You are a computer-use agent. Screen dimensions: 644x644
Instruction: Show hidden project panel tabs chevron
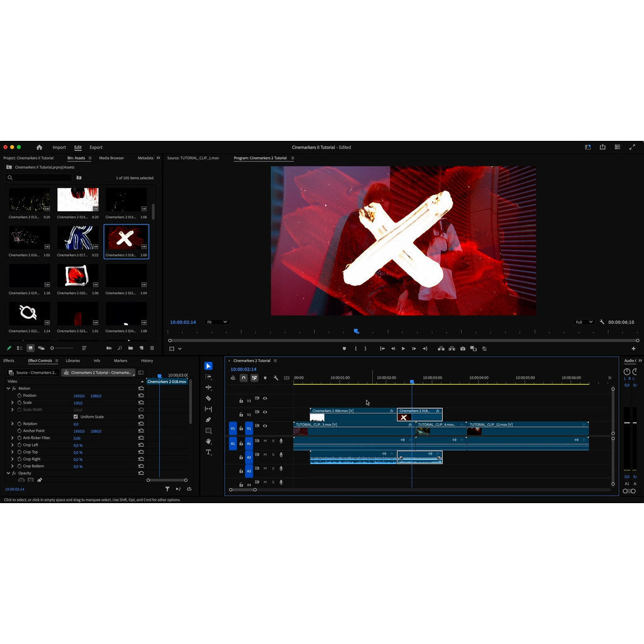pyautogui.click(x=158, y=158)
